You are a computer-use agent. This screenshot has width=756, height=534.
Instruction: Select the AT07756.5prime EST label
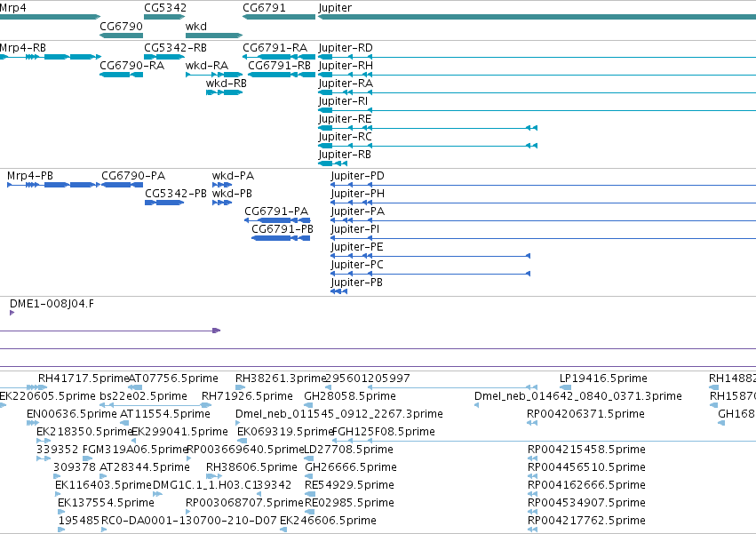click(173, 379)
